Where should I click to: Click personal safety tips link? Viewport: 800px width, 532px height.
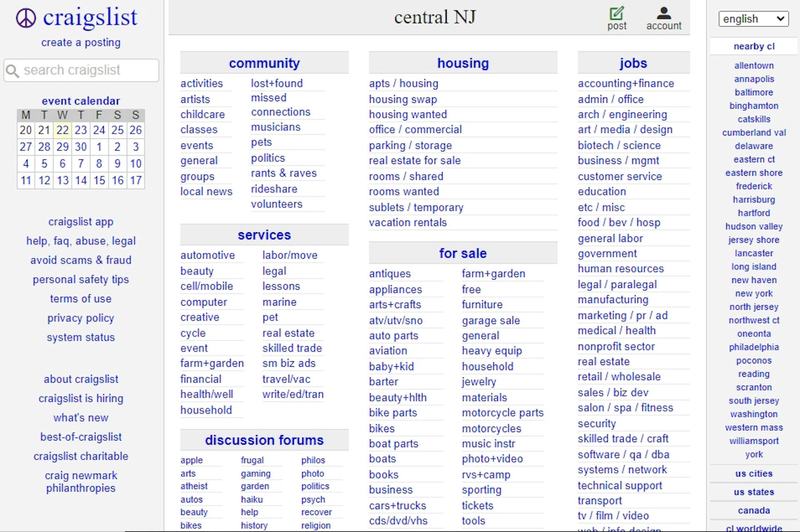[x=80, y=278]
